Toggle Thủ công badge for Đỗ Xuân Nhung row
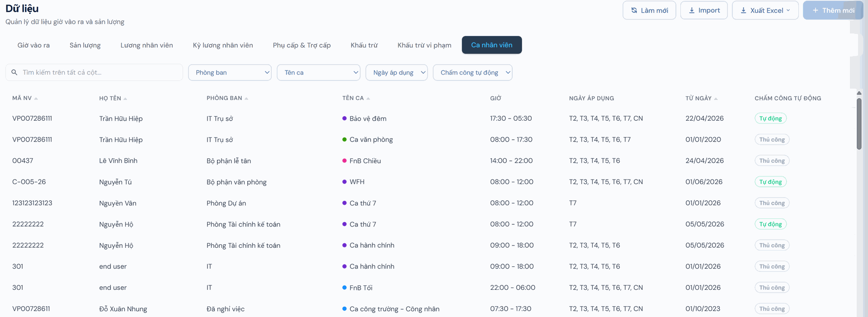868x317 pixels. coord(772,309)
